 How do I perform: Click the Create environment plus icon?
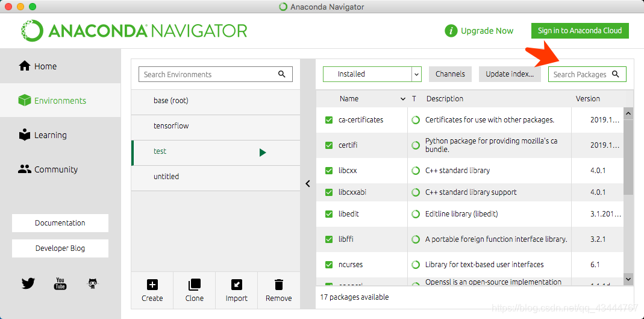click(x=152, y=285)
